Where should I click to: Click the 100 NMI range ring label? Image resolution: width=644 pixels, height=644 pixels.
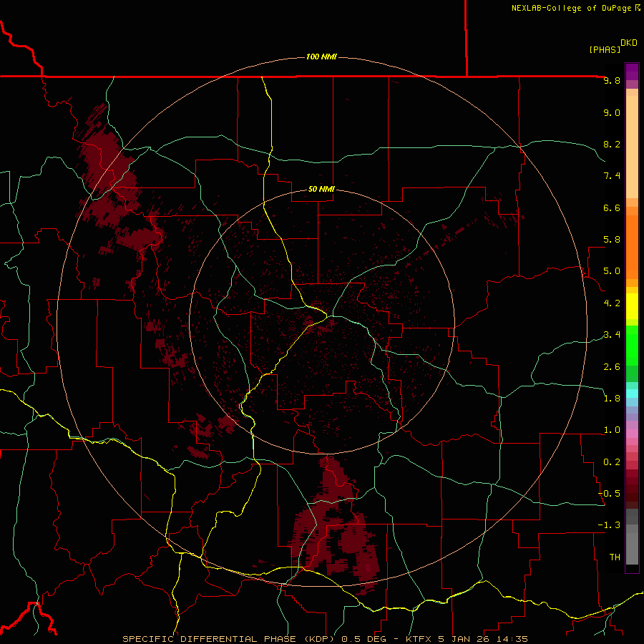click(x=321, y=57)
